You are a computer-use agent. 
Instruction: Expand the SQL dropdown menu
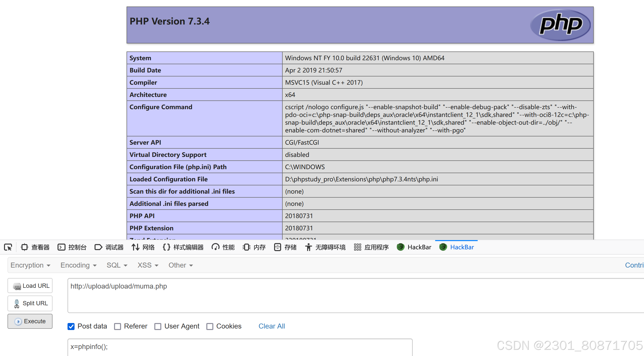point(117,265)
